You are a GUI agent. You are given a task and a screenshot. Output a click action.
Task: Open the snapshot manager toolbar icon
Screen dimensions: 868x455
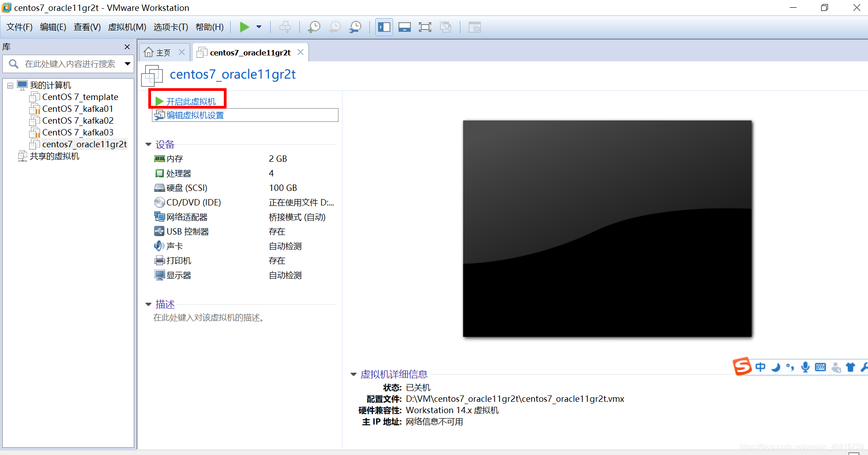click(x=355, y=27)
